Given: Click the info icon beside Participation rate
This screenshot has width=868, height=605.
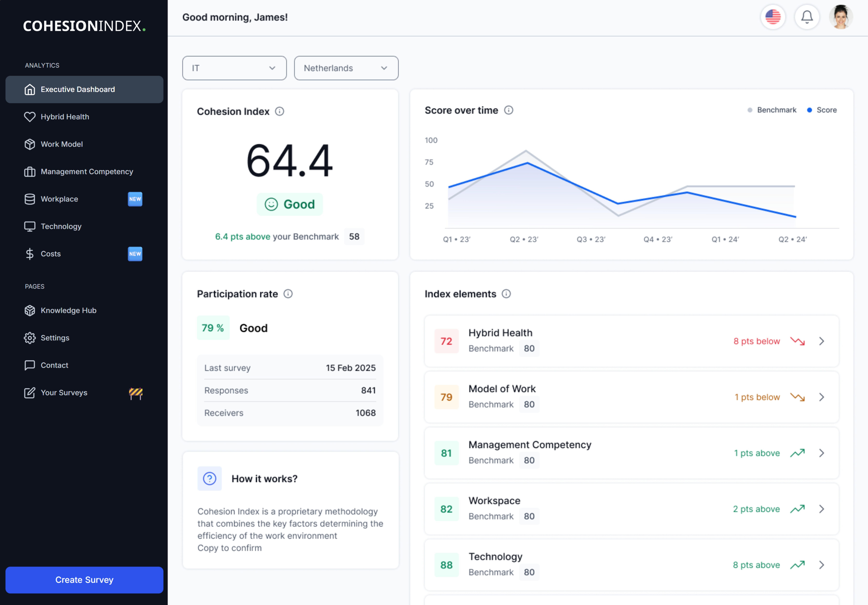Looking at the screenshot, I should [x=288, y=294].
